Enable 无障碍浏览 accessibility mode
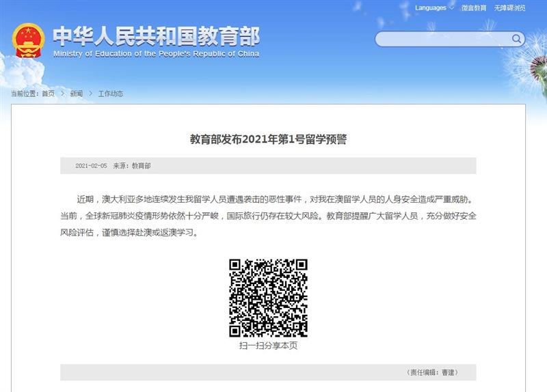The width and height of the screenshot is (547, 392). pos(510,8)
